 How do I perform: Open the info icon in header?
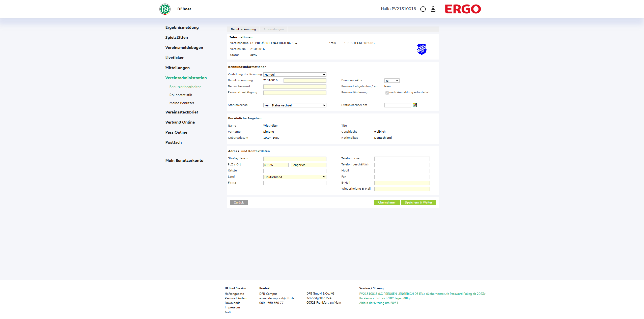(423, 9)
